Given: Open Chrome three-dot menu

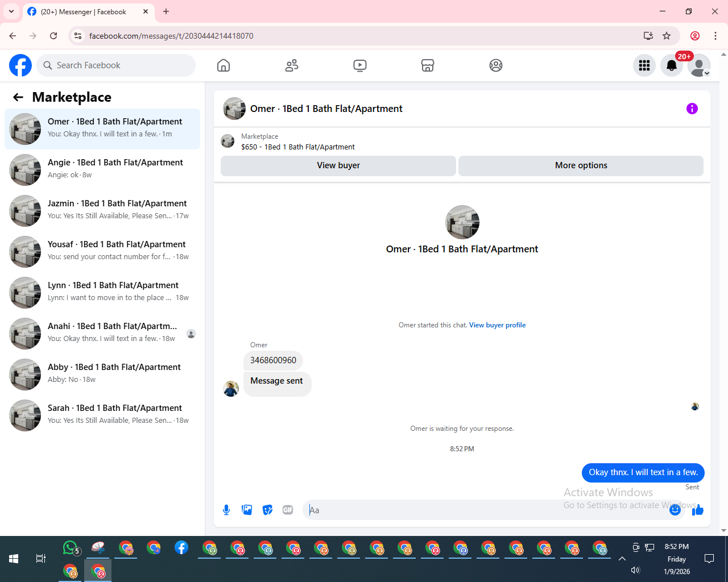Looking at the screenshot, I should coord(715,36).
